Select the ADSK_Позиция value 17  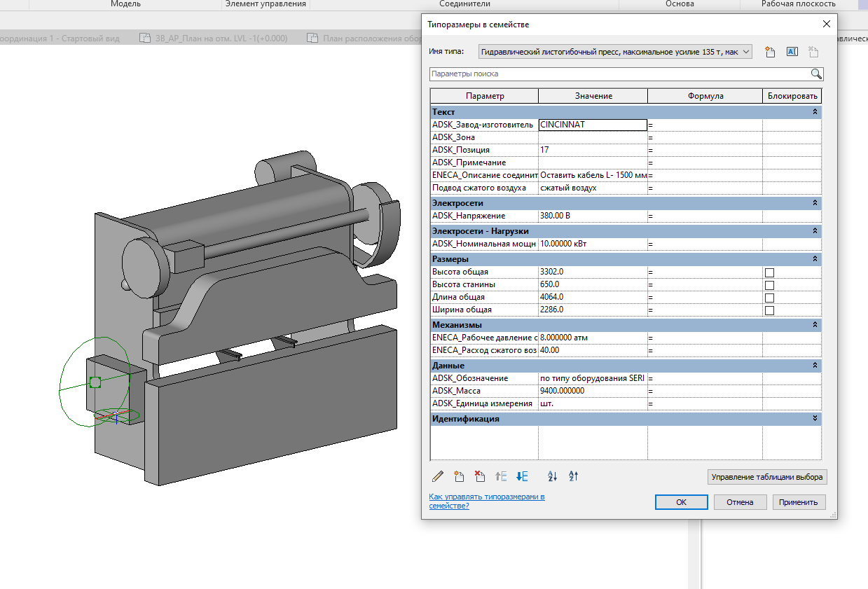[593, 150]
